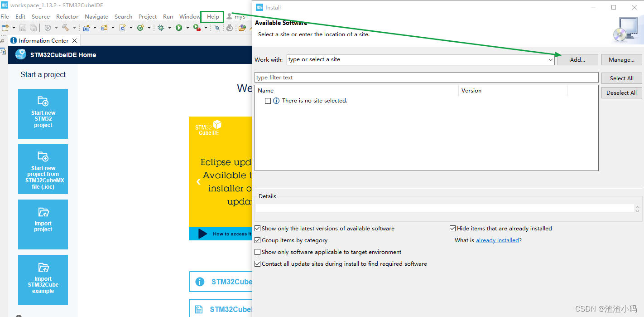The height and width of the screenshot is (317, 644).
Task: Open the Debug dropdown arrow
Action: (x=169, y=28)
